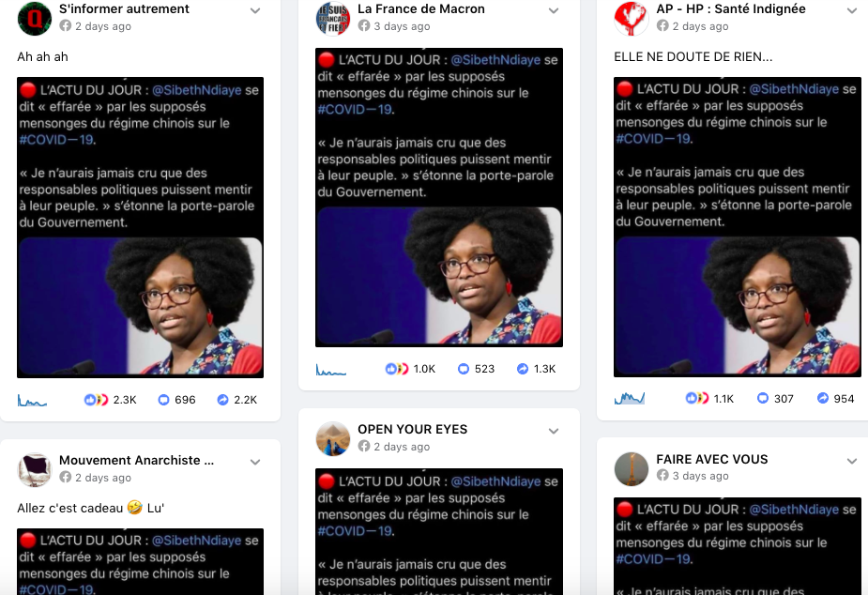Screen dimensions: 868x595
Task: Click share icon showing 2.2K shares
Action: (222, 400)
